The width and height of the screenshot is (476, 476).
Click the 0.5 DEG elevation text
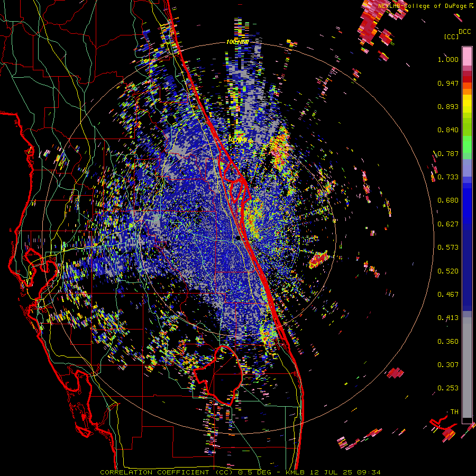pos(254,472)
